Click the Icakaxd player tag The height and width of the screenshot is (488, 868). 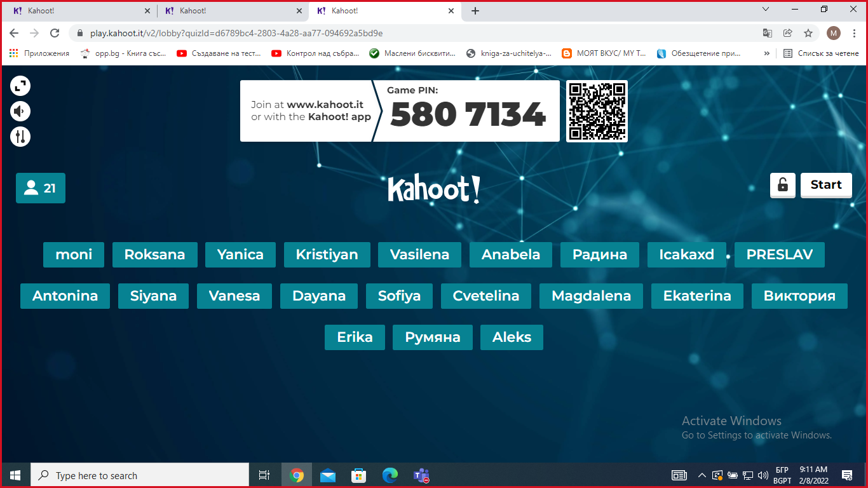tap(687, 255)
